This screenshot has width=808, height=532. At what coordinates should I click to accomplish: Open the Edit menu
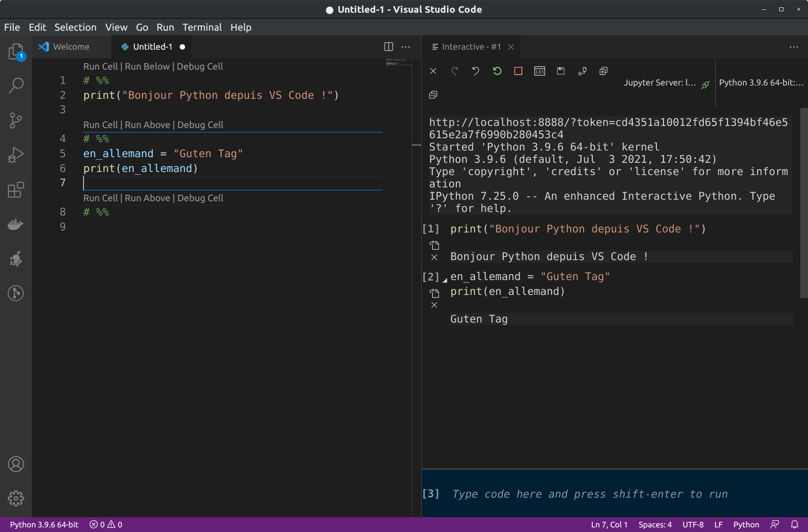tap(37, 27)
